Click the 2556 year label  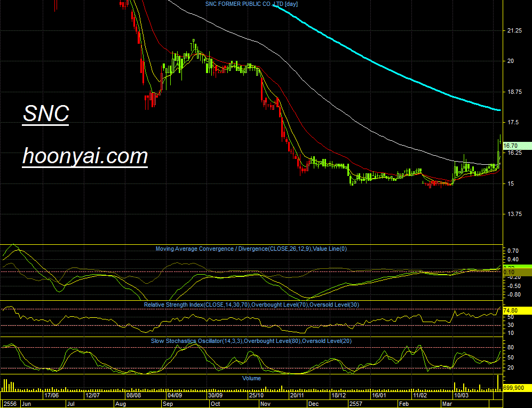[x=10, y=404]
